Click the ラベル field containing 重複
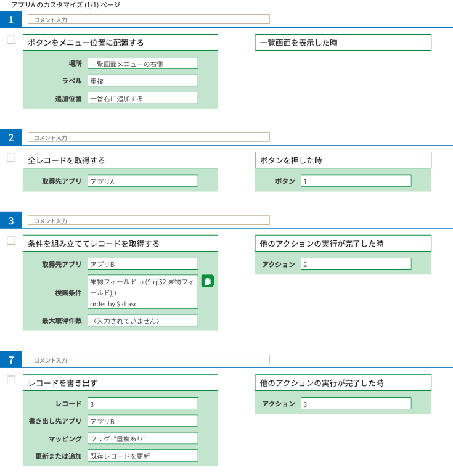The image size is (453, 476). click(x=143, y=81)
